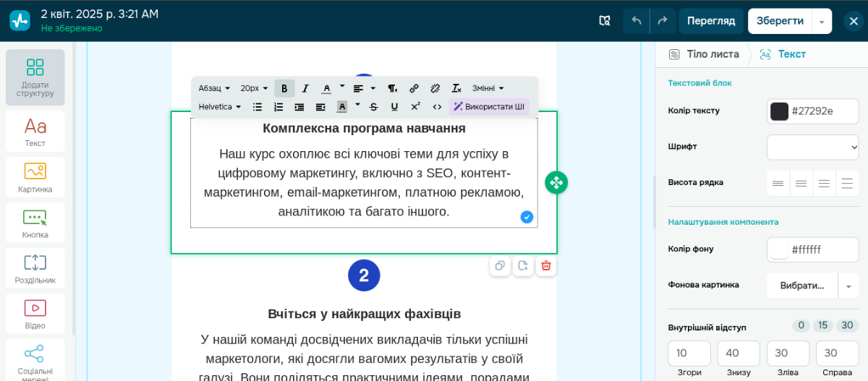Toggle bold formatting in text toolbar

[x=284, y=88]
